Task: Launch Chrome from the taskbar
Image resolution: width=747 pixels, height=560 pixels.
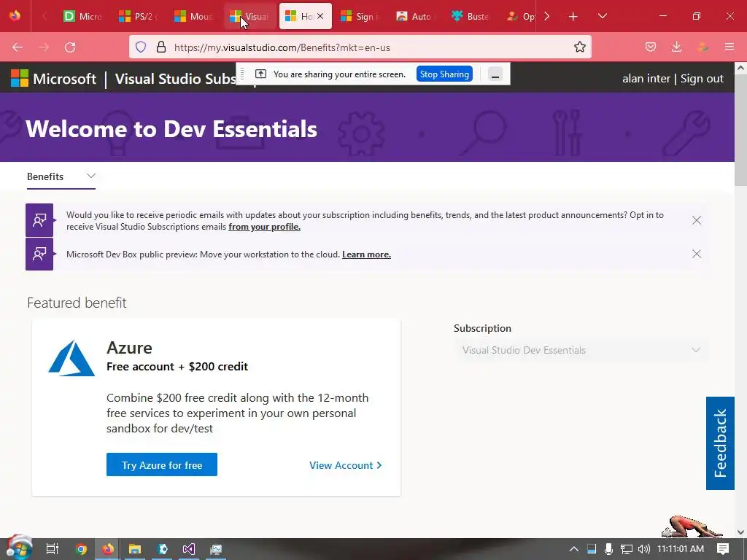Action: [x=81, y=549]
